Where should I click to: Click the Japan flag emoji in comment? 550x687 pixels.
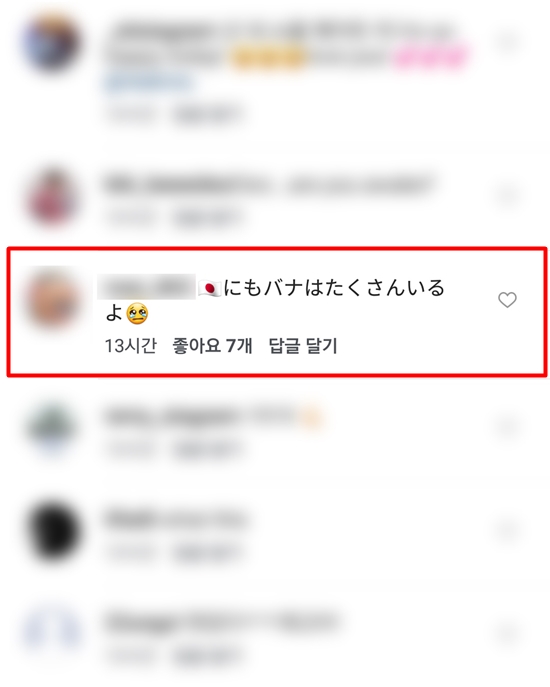(209, 288)
